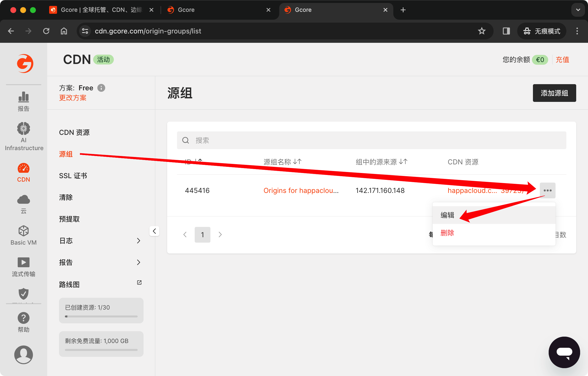Click the 无痕模式 incognito button
This screenshot has width=588, height=376.
pyautogui.click(x=542, y=31)
